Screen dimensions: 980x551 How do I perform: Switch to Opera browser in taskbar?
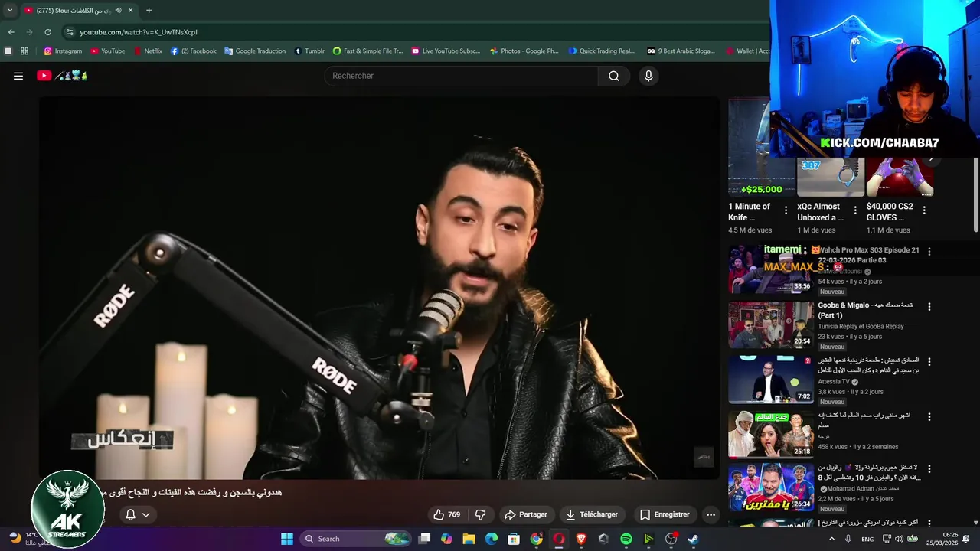point(559,539)
